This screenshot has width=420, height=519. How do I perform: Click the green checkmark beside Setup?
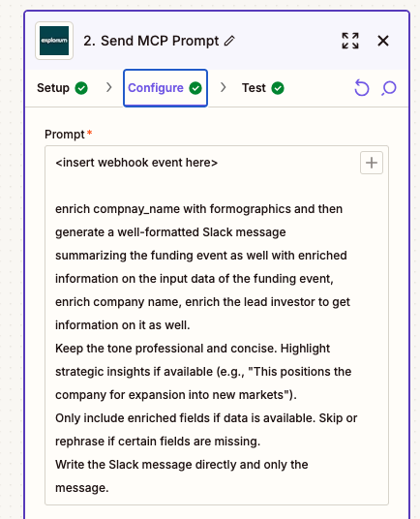point(81,88)
